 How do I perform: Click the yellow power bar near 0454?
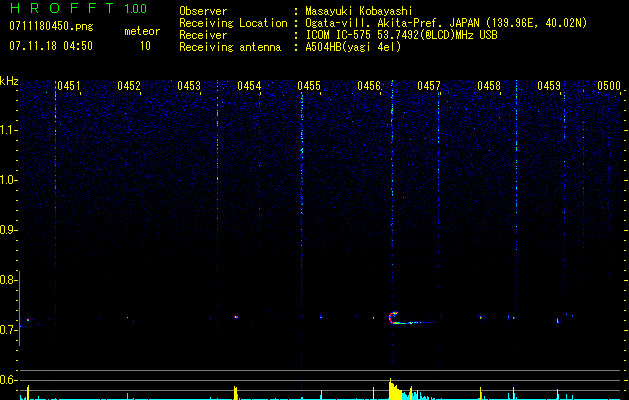235,393
